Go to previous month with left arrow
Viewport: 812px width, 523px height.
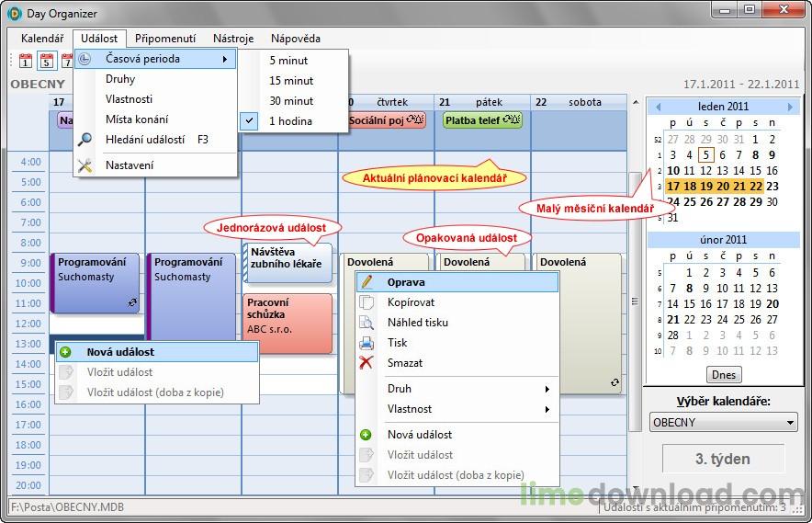tap(659, 107)
